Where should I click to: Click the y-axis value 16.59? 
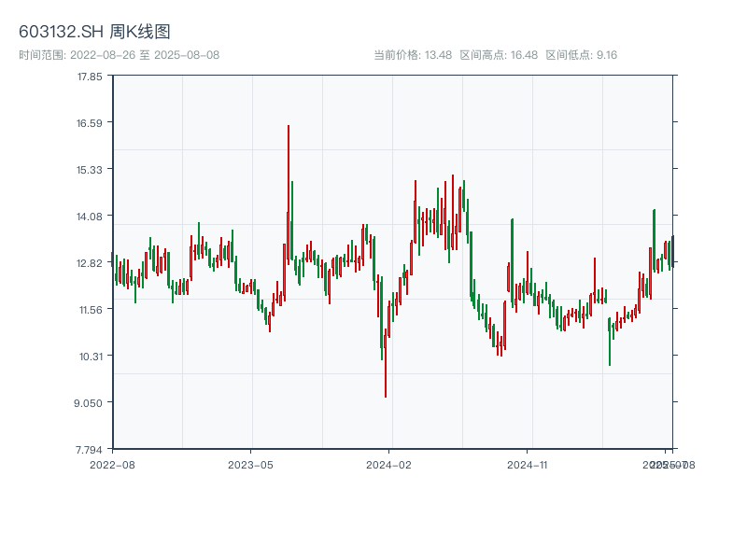coord(90,123)
